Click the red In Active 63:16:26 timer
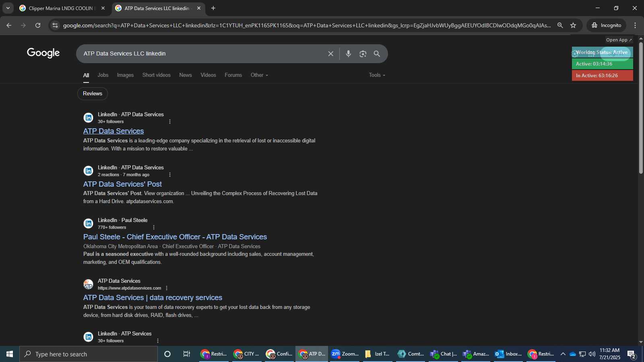Viewport: 644px width, 362px height. (602, 76)
